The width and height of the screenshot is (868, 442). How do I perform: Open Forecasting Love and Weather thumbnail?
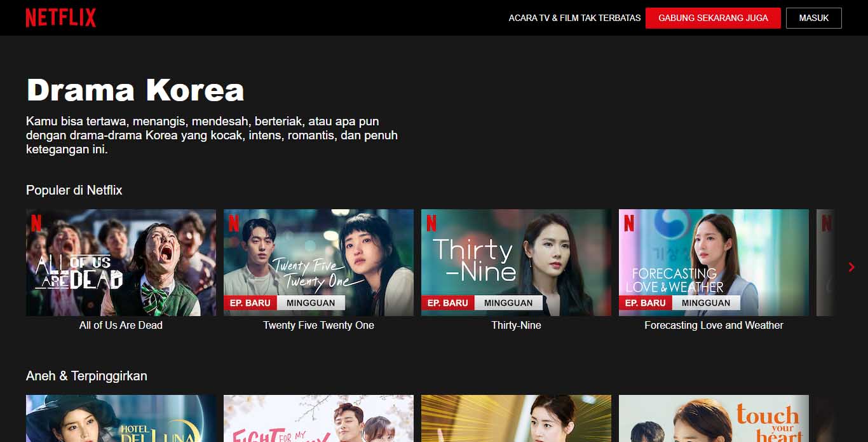714,262
